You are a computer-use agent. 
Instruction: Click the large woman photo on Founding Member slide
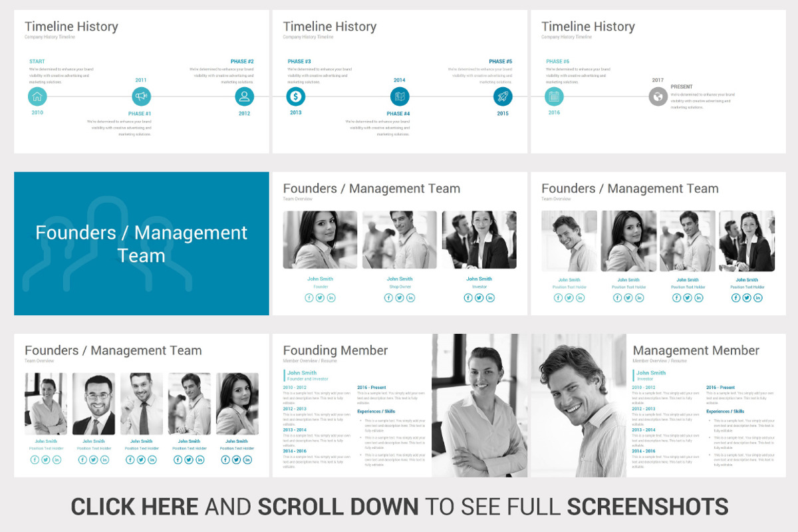(x=480, y=406)
